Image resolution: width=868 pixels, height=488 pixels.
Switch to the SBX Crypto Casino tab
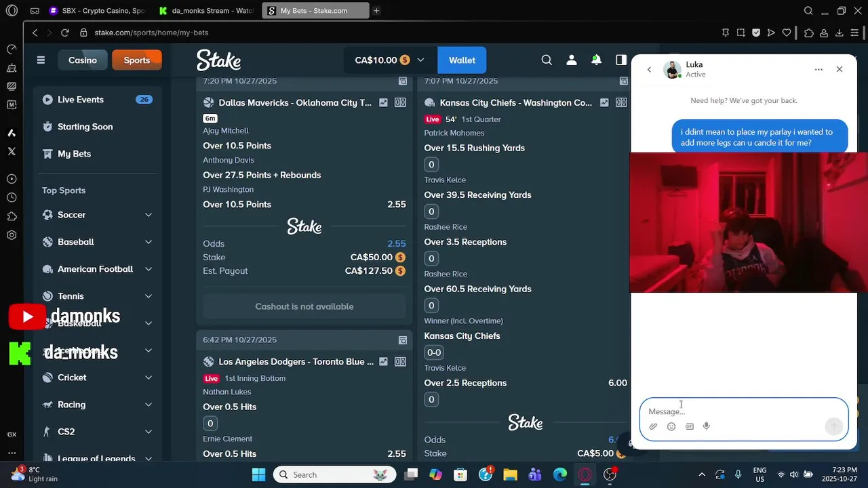(96, 11)
